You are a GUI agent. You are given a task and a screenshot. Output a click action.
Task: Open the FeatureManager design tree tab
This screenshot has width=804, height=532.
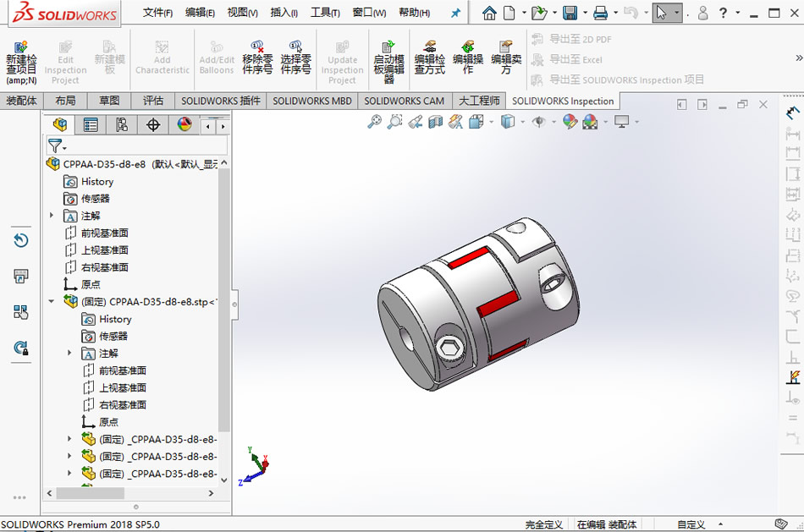coord(59,124)
